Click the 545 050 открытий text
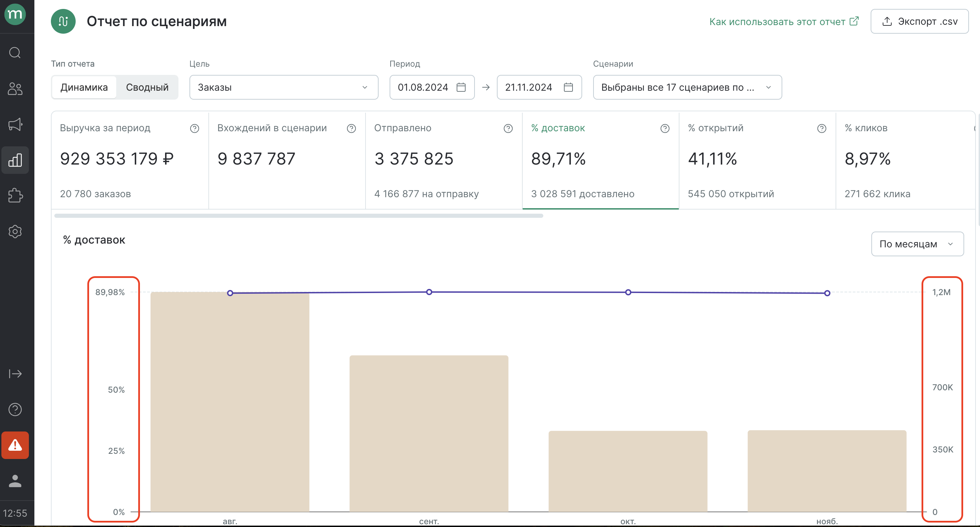 click(730, 194)
